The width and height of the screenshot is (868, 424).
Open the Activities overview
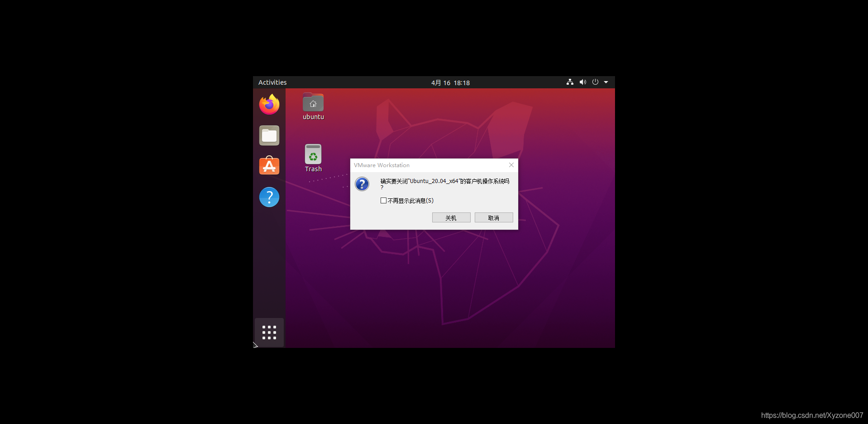tap(272, 82)
